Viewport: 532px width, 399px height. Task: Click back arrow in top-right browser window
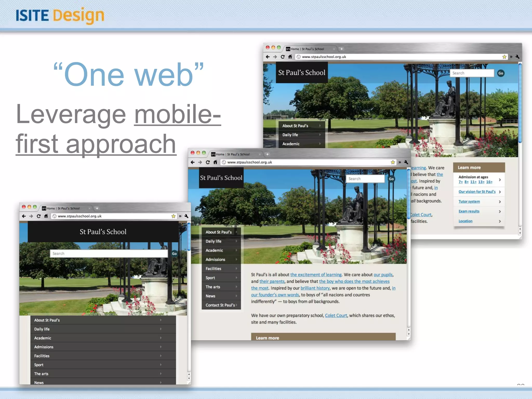(x=268, y=57)
